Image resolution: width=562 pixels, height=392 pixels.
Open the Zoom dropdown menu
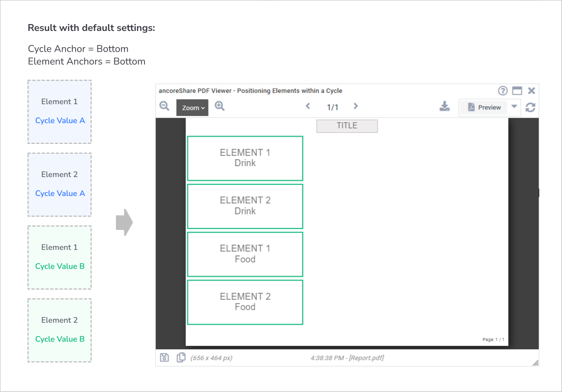(x=192, y=108)
